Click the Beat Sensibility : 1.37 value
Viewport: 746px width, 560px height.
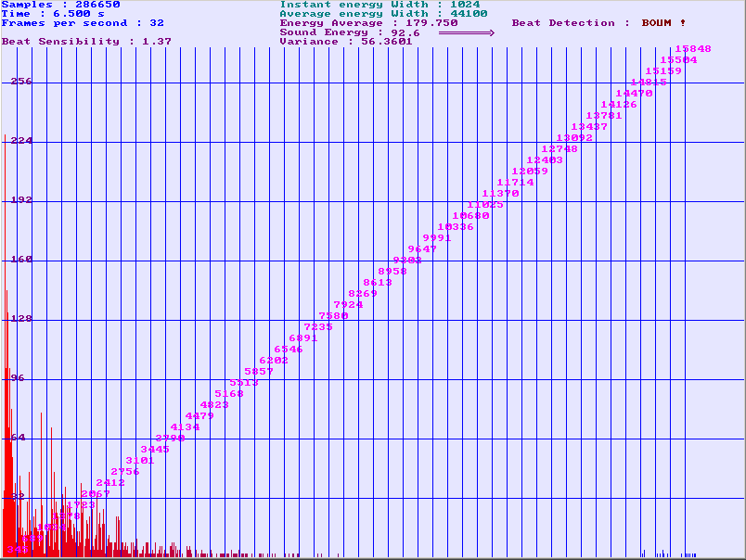[86, 42]
